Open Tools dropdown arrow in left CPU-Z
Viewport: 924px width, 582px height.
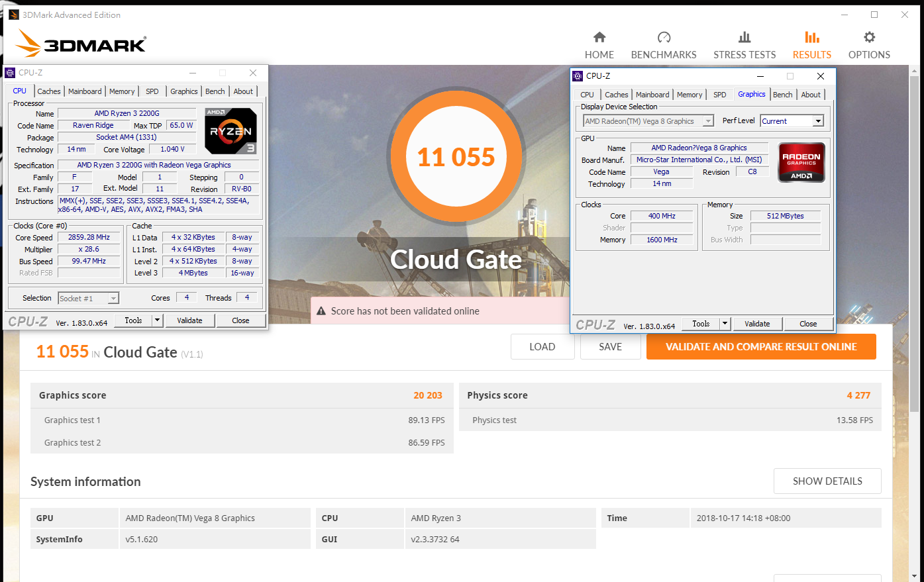157,320
